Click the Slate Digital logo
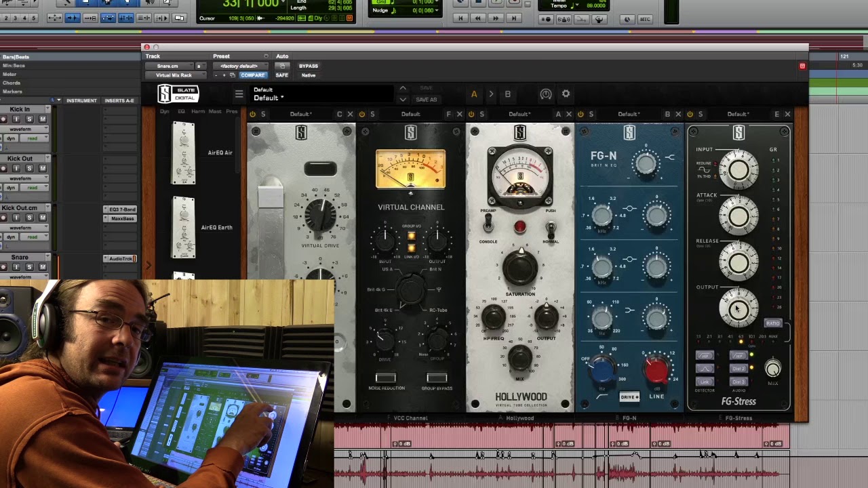868x488 pixels. tap(178, 94)
